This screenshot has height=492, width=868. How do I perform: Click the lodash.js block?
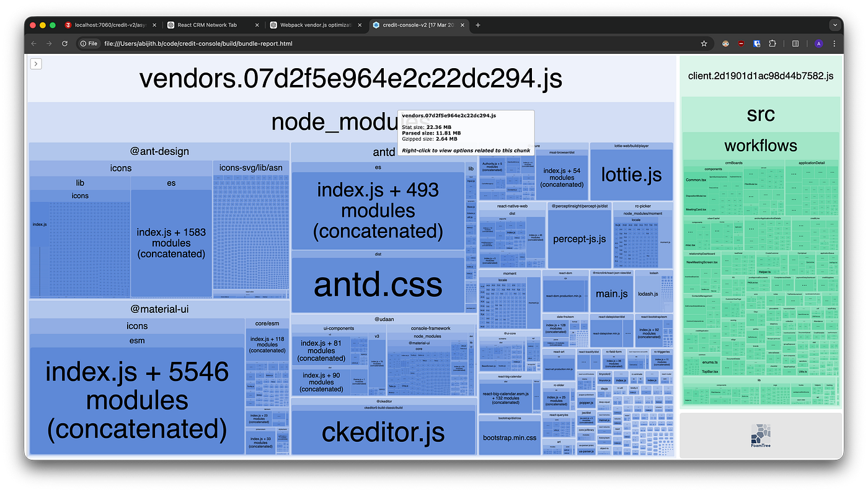point(648,294)
